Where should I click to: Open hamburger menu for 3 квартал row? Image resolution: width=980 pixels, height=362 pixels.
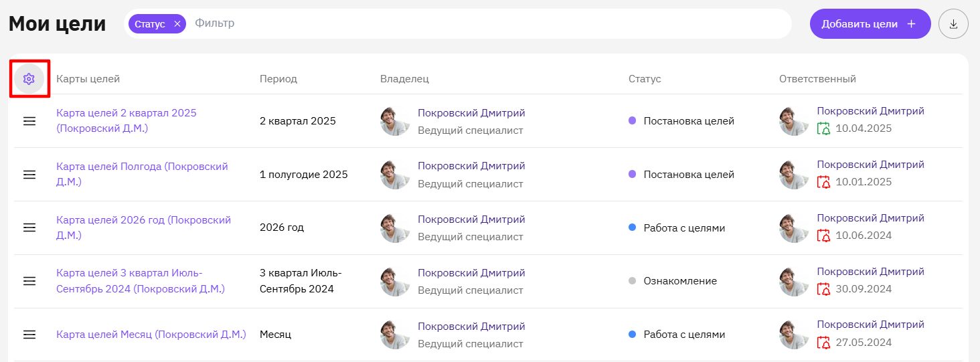point(29,281)
